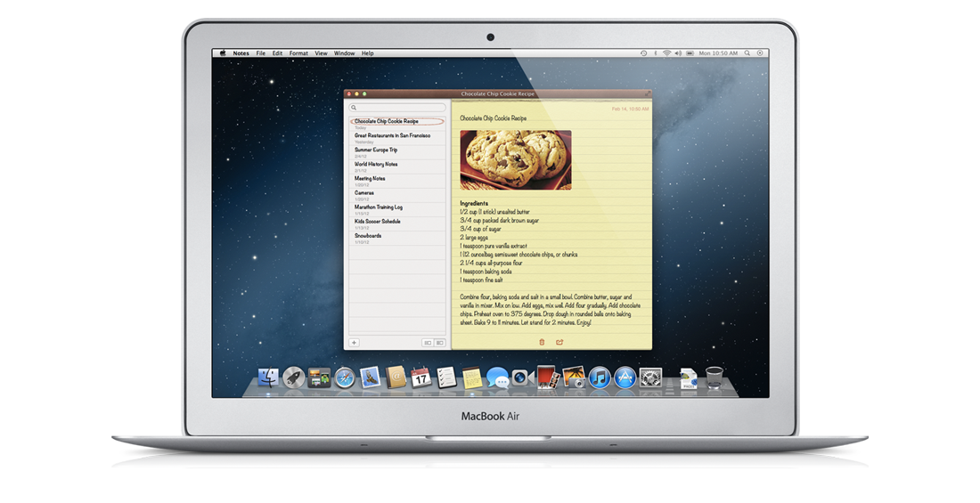The image size is (980, 503).
Task: Open iTunes from the dock
Action: tap(599, 377)
